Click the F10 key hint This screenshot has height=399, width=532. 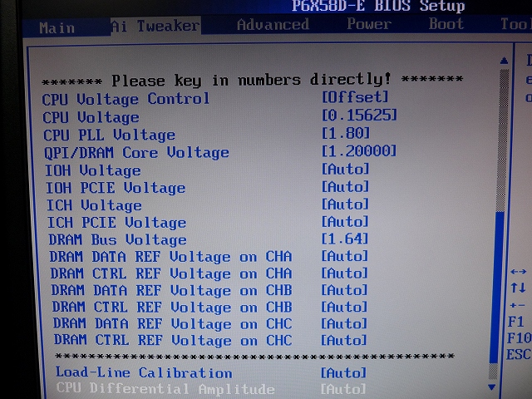click(x=519, y=338)
